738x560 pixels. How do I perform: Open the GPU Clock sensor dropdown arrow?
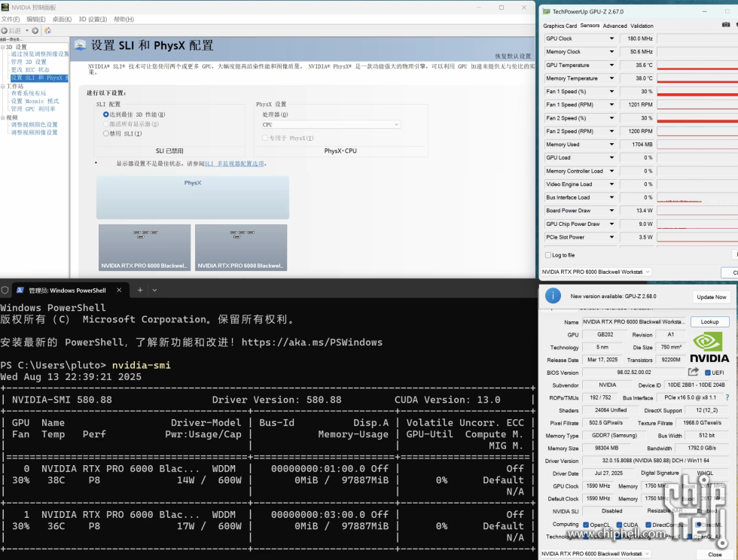coord(611,38)
